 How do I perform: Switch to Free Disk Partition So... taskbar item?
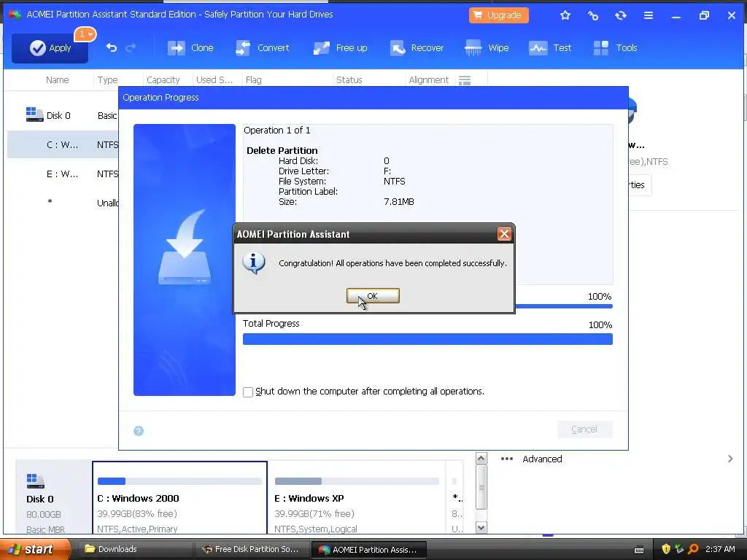coord(252,549)
